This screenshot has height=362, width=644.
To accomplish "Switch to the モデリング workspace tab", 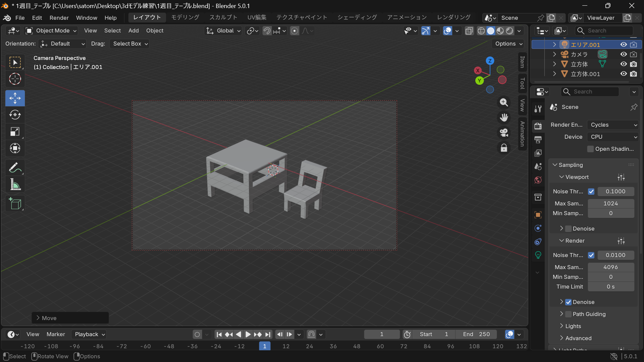I will coord(185,17).
